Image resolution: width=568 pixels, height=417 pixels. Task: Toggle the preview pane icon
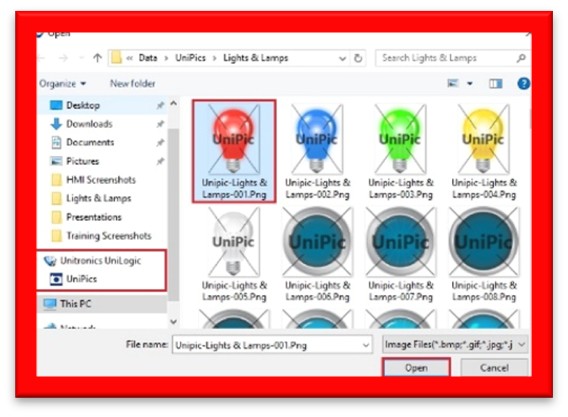(x=496, y=84)
